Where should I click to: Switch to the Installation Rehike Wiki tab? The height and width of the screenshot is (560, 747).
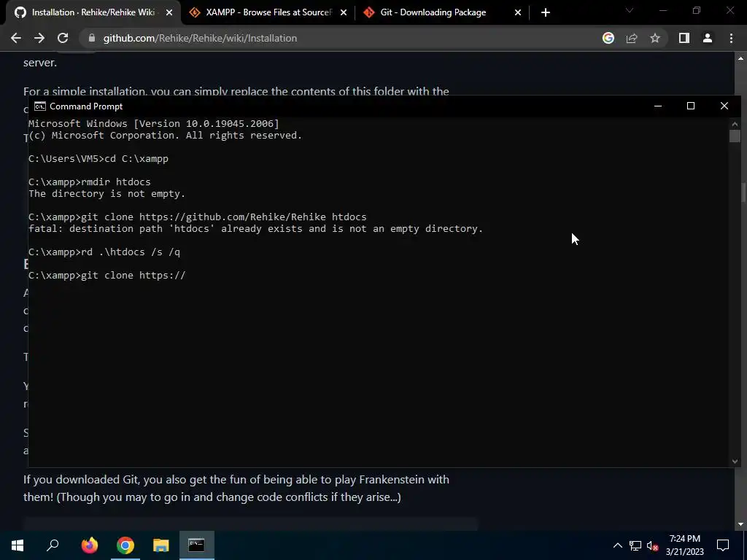tap(93, 12)
